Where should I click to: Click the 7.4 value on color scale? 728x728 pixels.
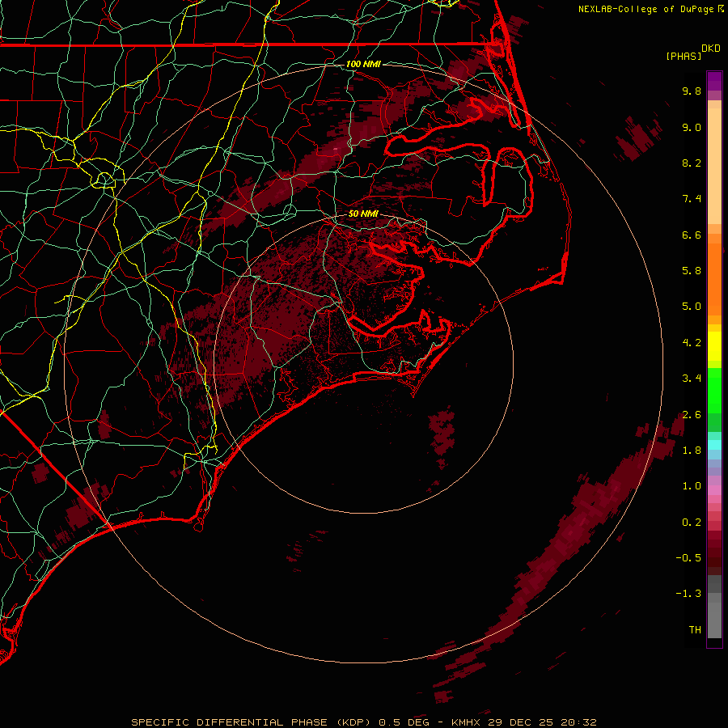(x=692, y=199)
